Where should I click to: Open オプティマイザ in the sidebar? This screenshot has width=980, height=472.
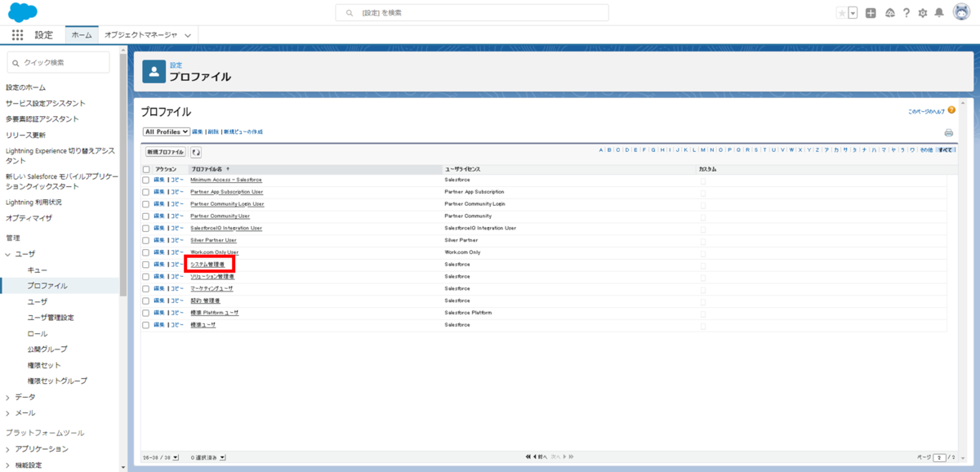pos(29,218)
